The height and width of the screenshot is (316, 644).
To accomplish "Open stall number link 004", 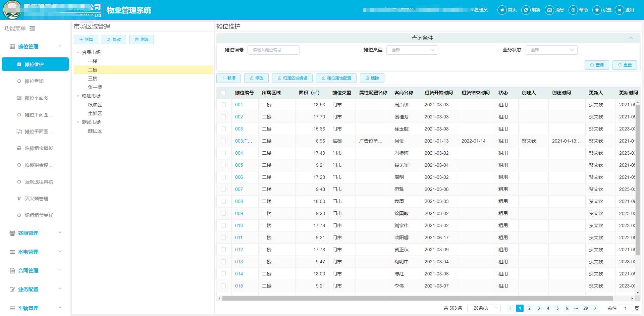I will pos(239,153).
